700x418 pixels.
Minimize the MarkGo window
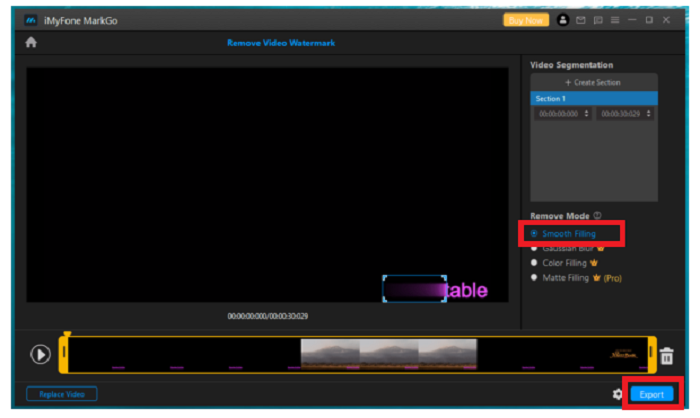[x=632, y=20]
